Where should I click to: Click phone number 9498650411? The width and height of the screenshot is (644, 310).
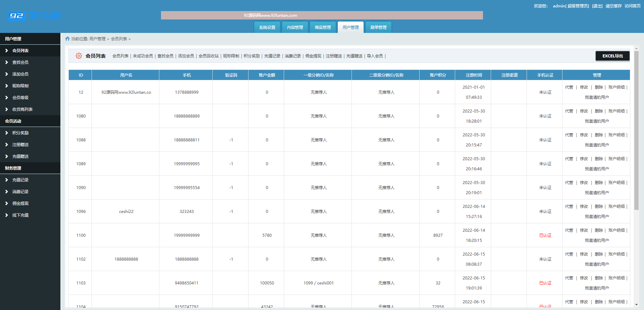click(186, 283)
